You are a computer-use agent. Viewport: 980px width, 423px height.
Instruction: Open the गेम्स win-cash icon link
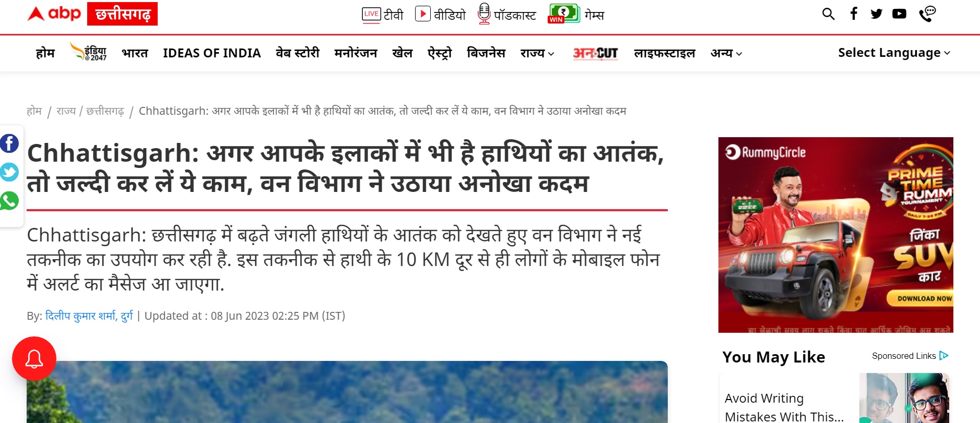[x=576, y=14]
